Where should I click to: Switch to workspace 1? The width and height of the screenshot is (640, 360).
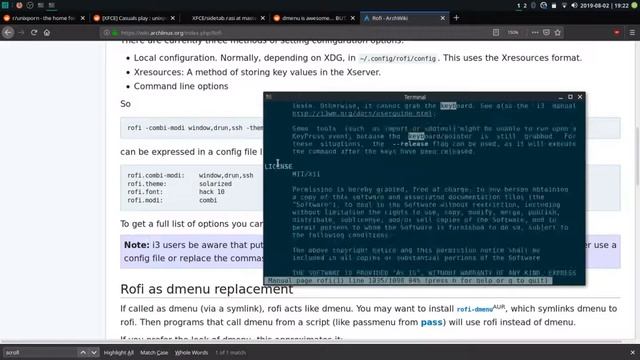[518, 6]
